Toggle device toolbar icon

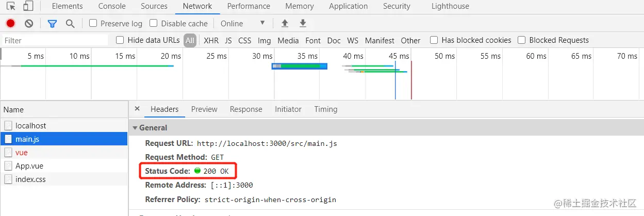click(28, 6)
